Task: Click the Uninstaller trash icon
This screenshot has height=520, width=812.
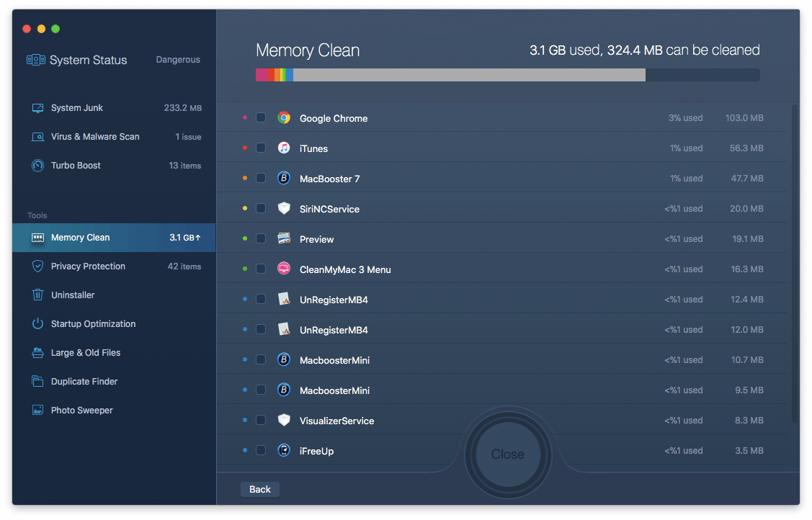Action: pos(37,295)
